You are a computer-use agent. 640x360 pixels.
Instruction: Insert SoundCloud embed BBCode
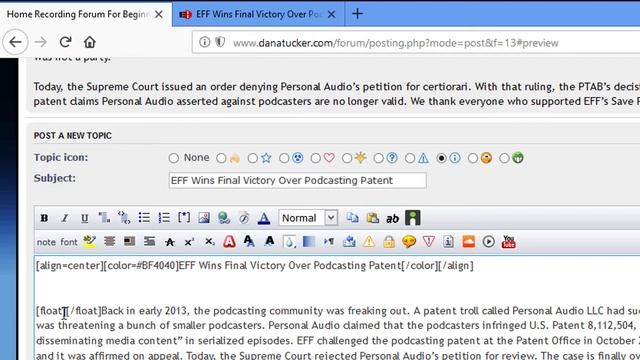469,242
